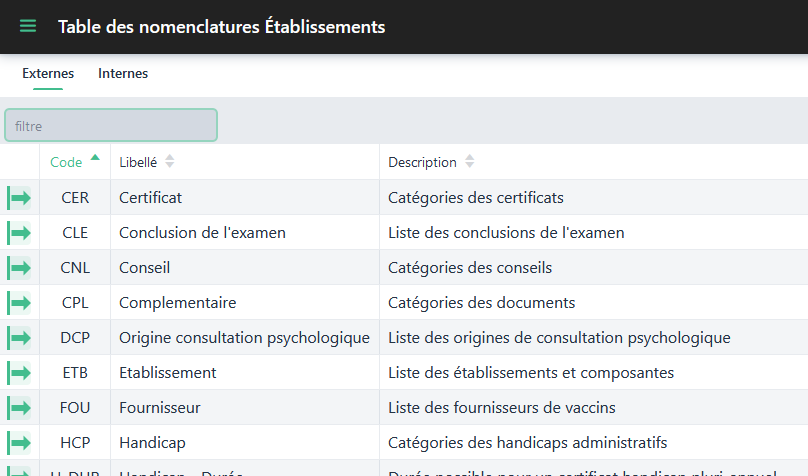Select the arrow icon beside CPL
This screenshot has height=476, width=808.
tap(19, 303)
